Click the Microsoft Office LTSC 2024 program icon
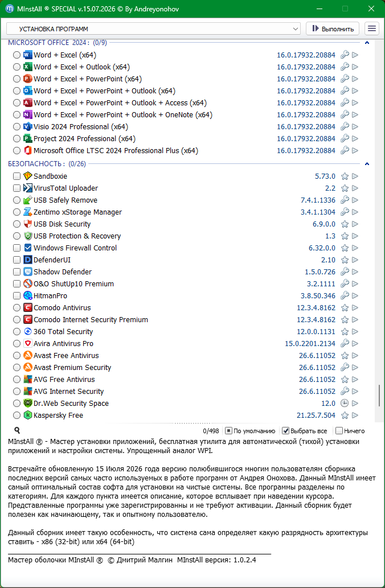385x588 pixels. pos(28,150)
